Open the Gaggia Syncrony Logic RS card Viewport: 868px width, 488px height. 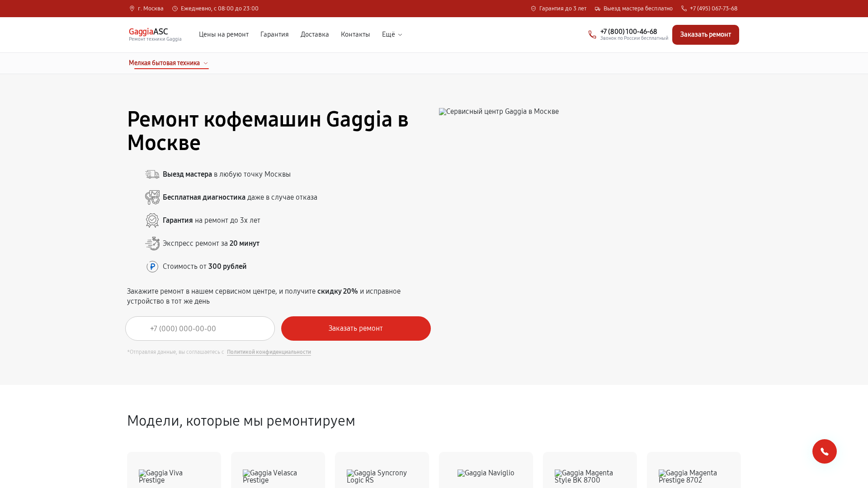(x=382, y=470)
